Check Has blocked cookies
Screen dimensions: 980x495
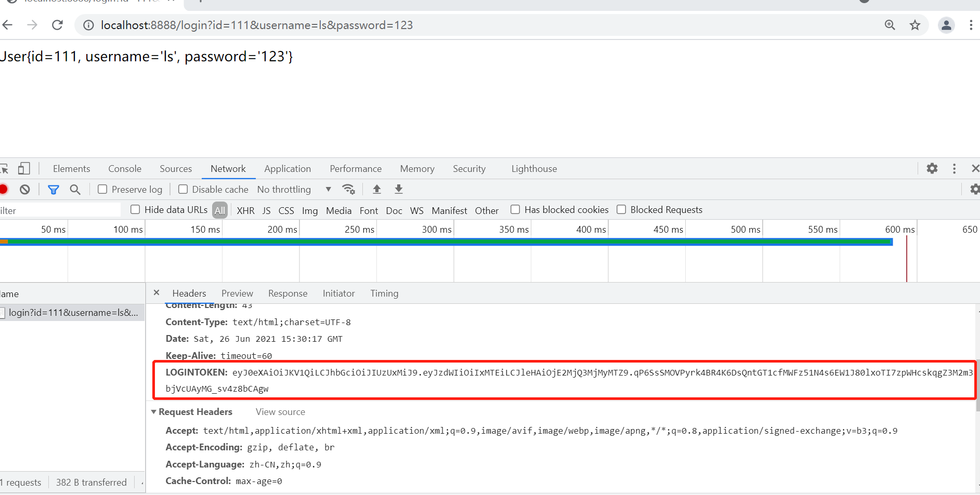[x=515, y=209]
